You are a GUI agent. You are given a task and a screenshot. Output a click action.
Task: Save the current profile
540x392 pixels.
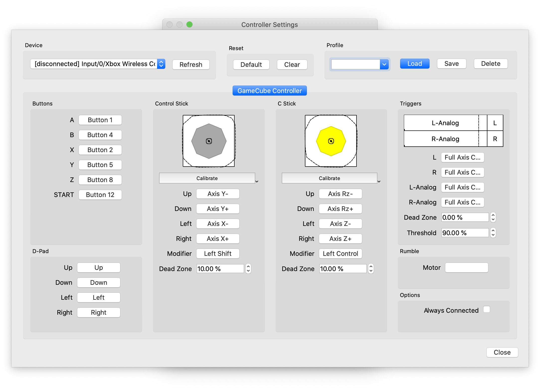[451, 64]
